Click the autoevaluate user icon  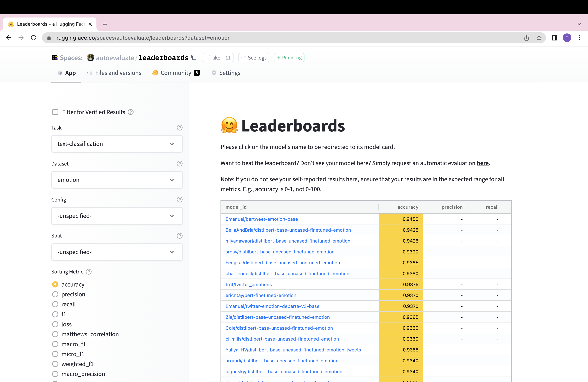tap(90, 57)
